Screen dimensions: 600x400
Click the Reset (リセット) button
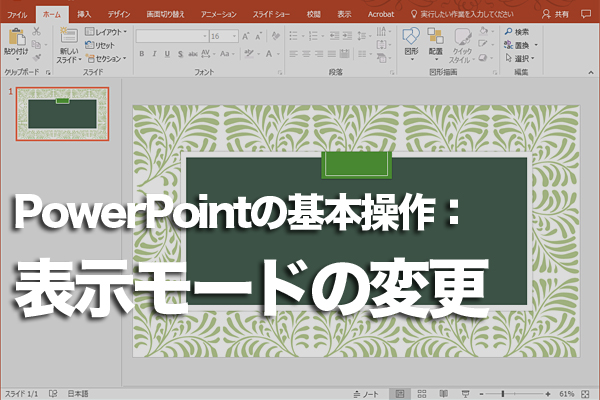tap(100, 45)
